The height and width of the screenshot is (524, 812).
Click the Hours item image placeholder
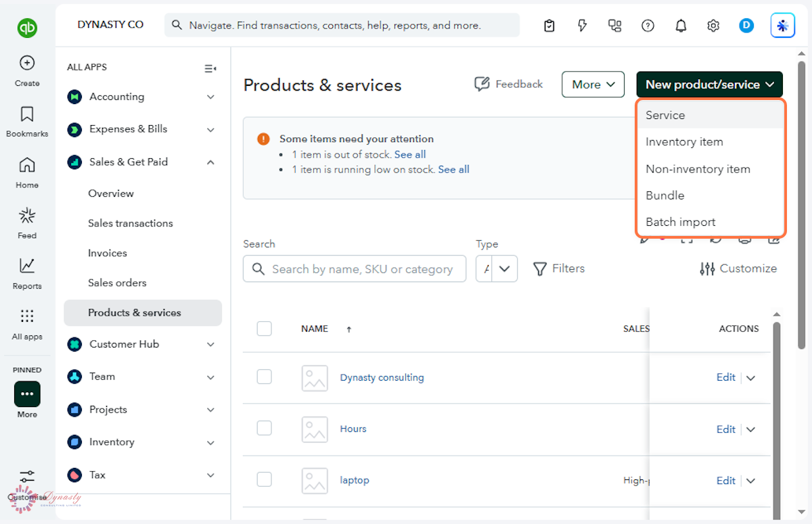coord(315,429)
